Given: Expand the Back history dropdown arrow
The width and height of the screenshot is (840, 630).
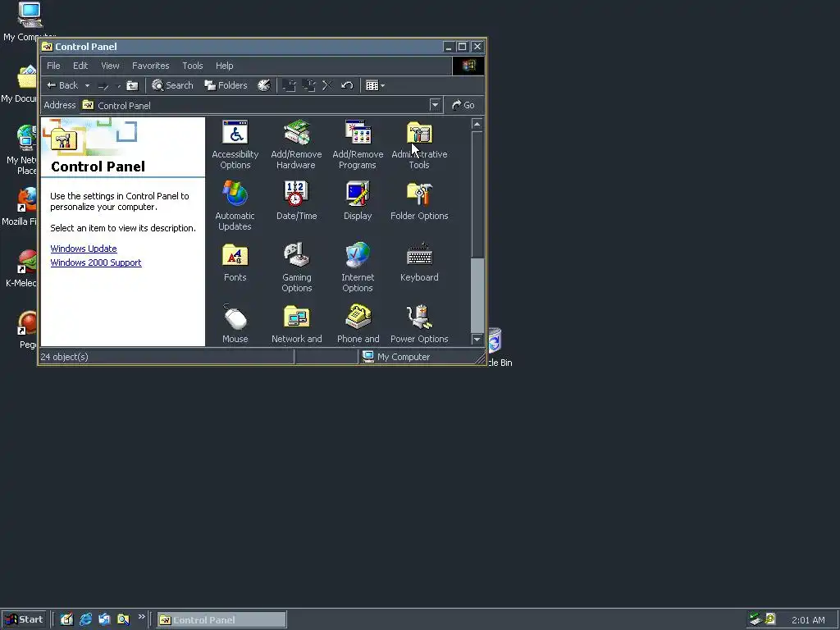Looking at the screenshot, I should (87, 85).
